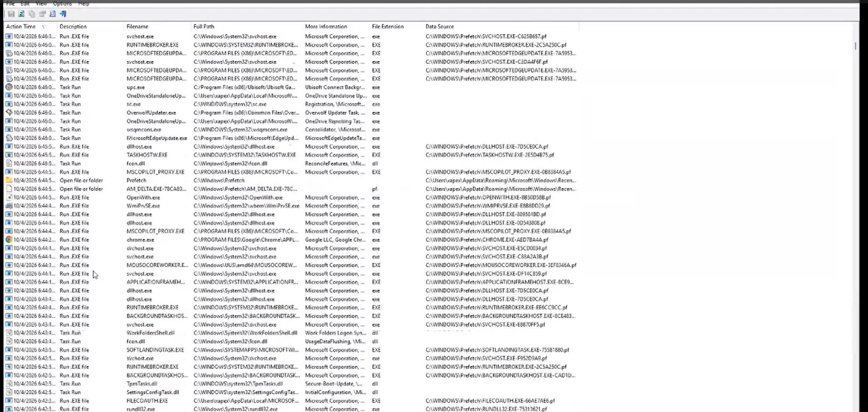The width and height of the screenshot is (868, 412).
Task: Select the 'Open file or folder' cell for AM_DELTA.EXE
Action: click(81, 189)
